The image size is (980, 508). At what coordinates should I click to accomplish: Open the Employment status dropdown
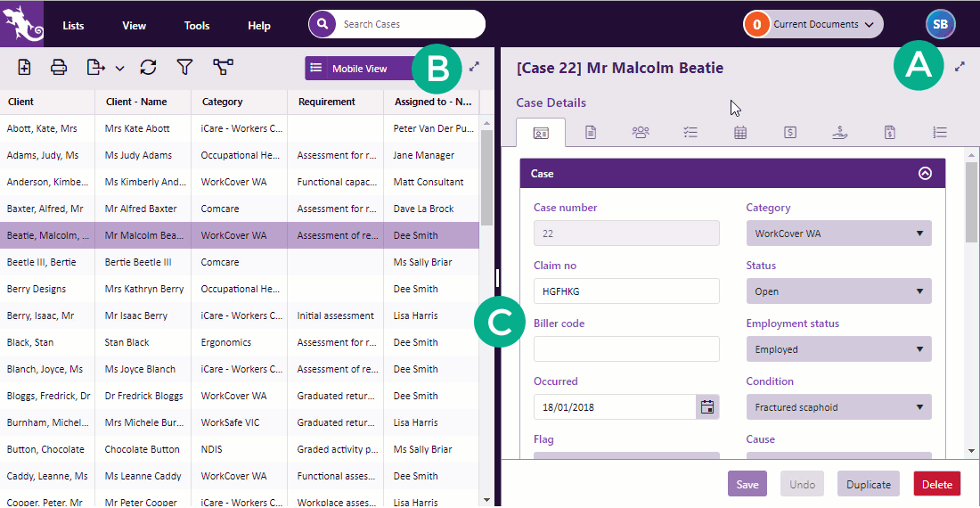pos(838,349)
